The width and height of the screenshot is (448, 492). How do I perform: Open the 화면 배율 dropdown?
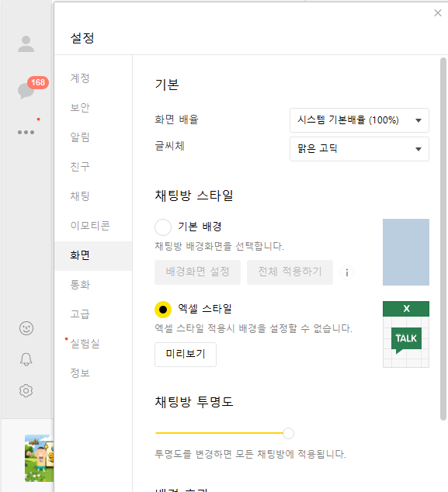(359, 120)
